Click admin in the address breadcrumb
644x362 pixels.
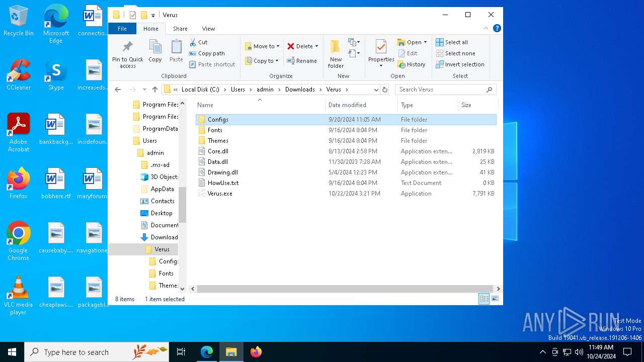[x=265, y=89]
